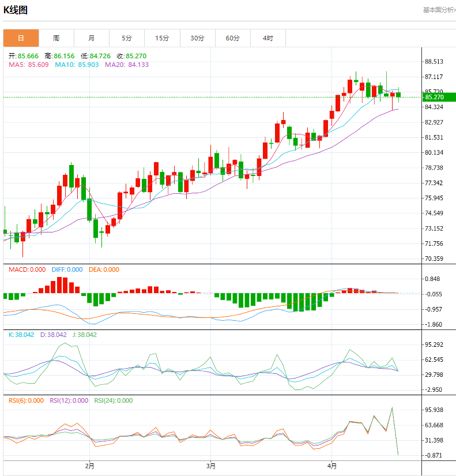
Task: Click the 0.848 MACD axis label
Action: pyautogui.click(x=432, y=279)
